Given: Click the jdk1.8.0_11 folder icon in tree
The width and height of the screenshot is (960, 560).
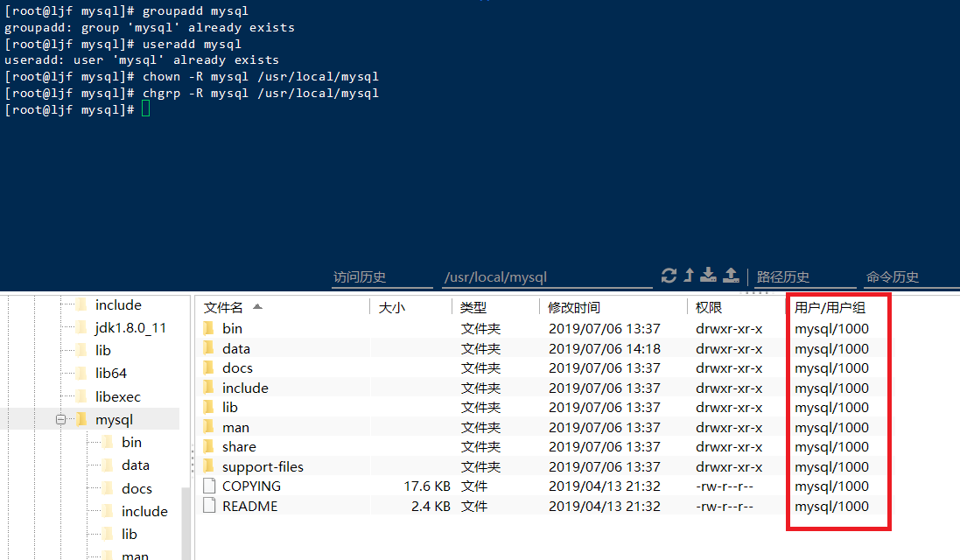Looking at the screenshot, I should (81, 327).
